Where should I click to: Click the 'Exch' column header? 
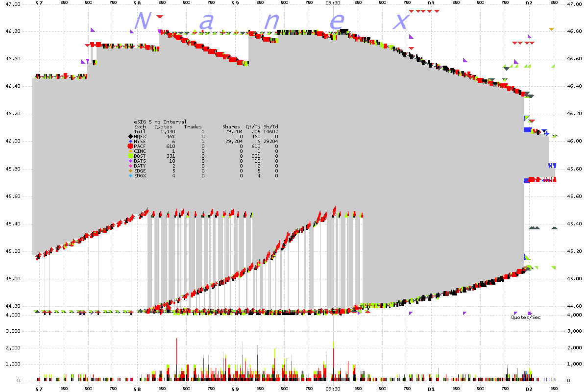[140, 127]
